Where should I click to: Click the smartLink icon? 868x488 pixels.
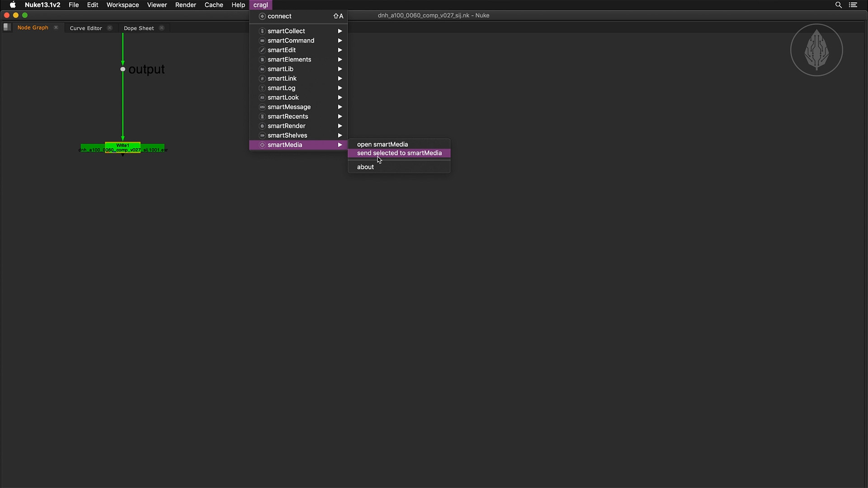tap(262, 79)
